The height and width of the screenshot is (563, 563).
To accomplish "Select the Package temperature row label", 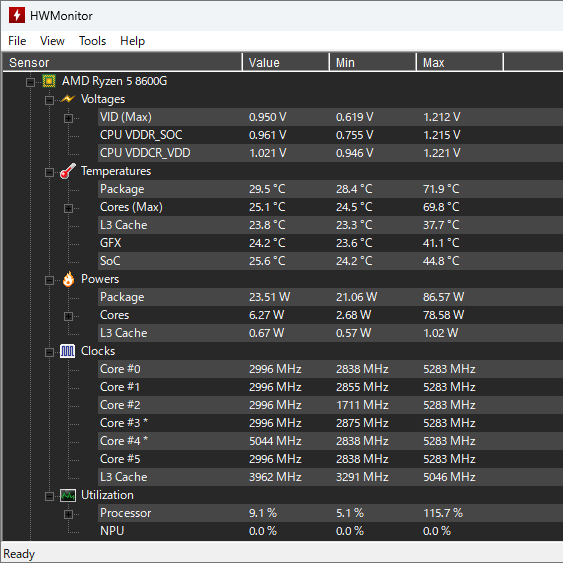I will pyautogui.click(x=122, y=189).
